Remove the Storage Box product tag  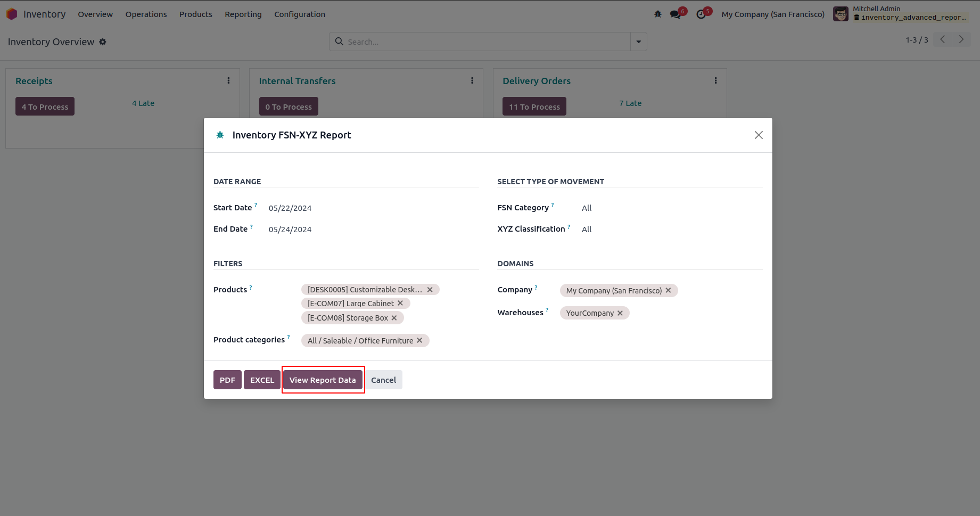point(394,318)
